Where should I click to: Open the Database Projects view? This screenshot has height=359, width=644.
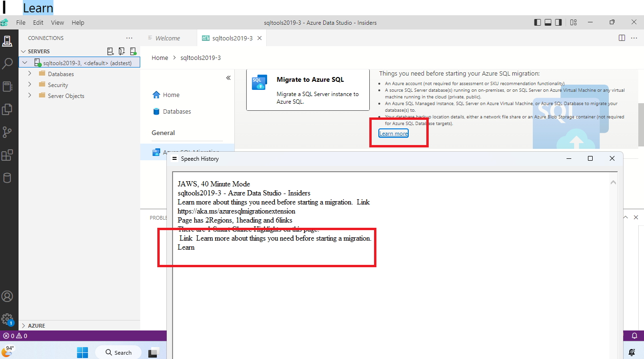point(8,177)
